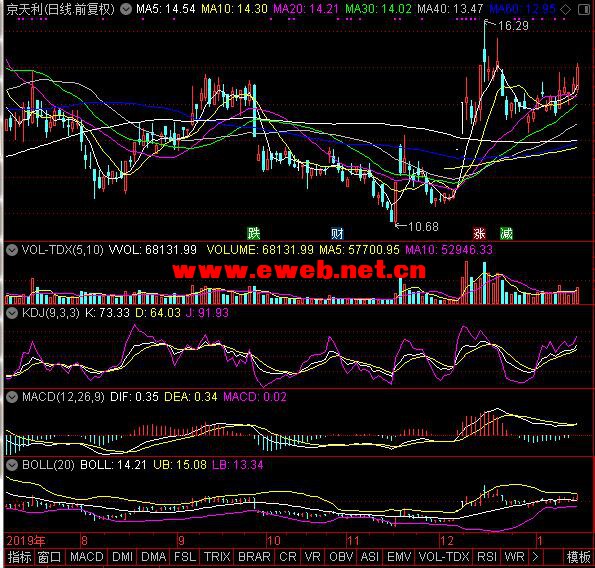
Task: Switch to the RSI indicator tab
Action: (x=487, y=557)
